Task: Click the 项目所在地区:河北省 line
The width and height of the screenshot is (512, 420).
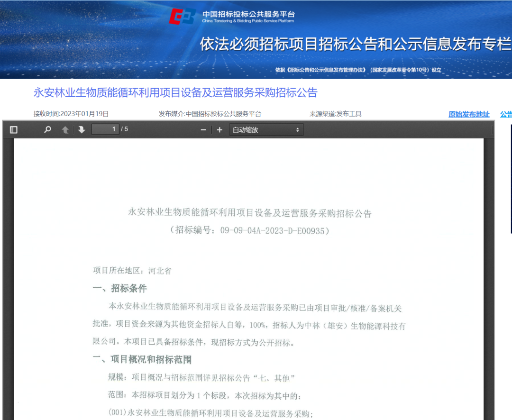Action: tap(132, 270)
